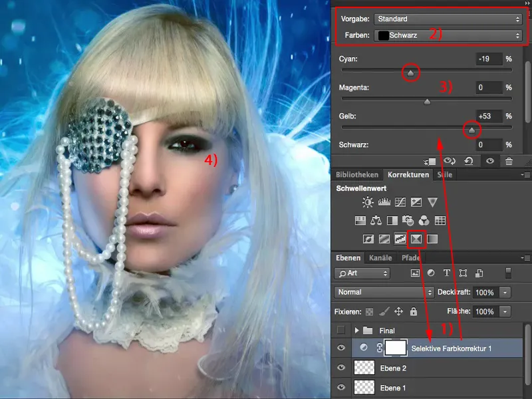Viewport: 532px width, 399px height.
Task: Hide the Ebene 1 layer
Action: (341, 387)
